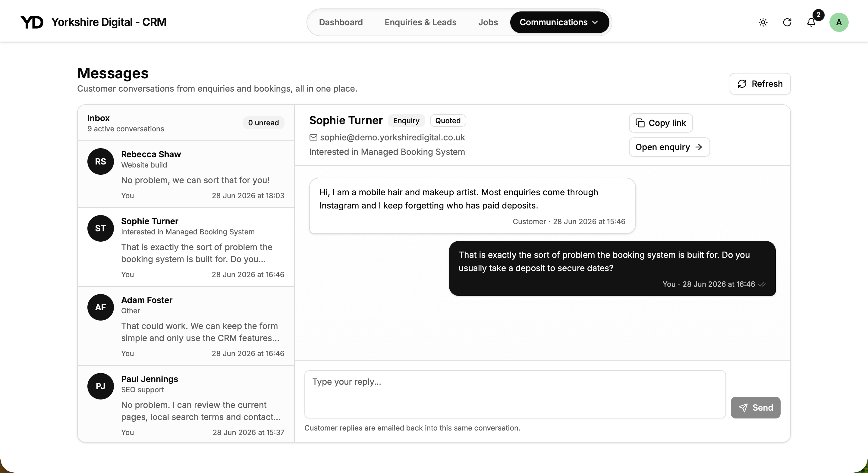The width and height of the screenshot is (868, 473).
Task: Click 'No problem. I can review' preview
Action: 200,411
